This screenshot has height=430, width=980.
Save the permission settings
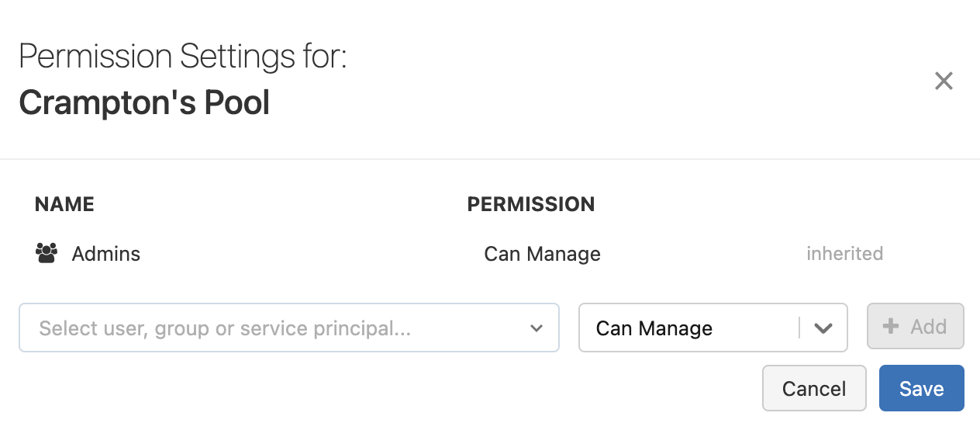coord(921,388)
